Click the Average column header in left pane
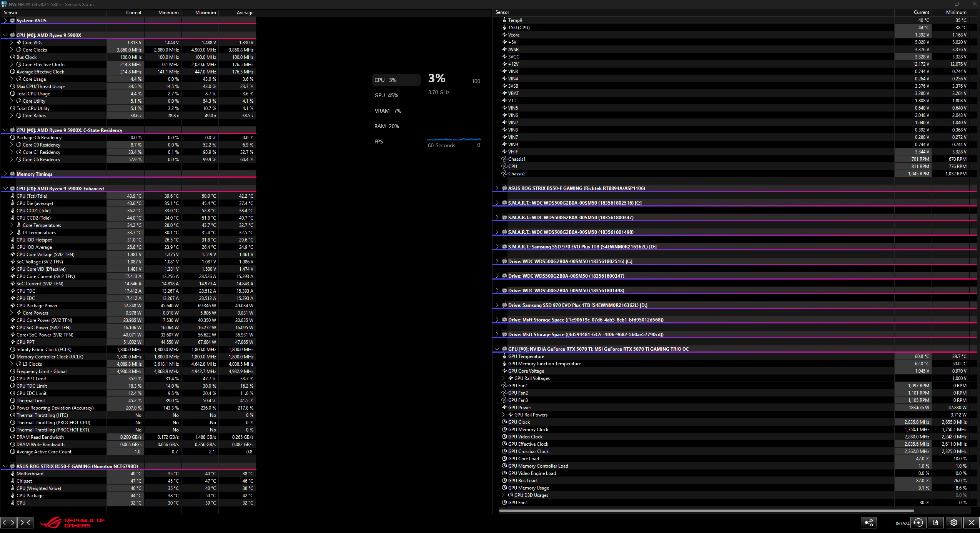This screenshot has height=533, width=980. pyautogui.click(x=237, y=13)
